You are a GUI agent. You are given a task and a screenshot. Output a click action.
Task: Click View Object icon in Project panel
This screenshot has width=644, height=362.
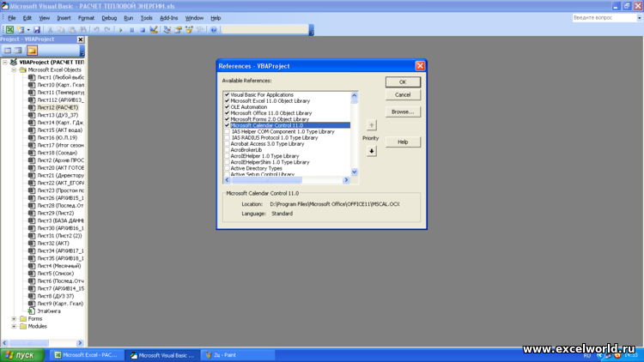tap(19, 51)
